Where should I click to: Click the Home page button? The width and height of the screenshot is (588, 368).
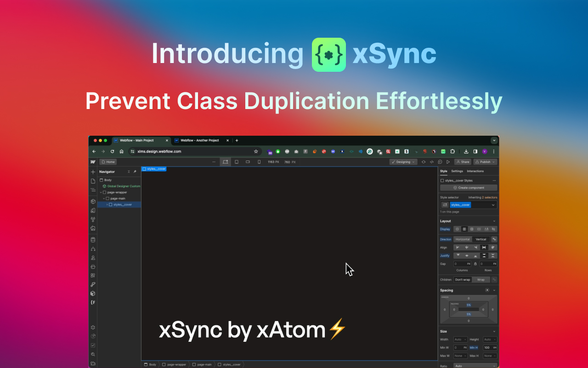[108, 162]
